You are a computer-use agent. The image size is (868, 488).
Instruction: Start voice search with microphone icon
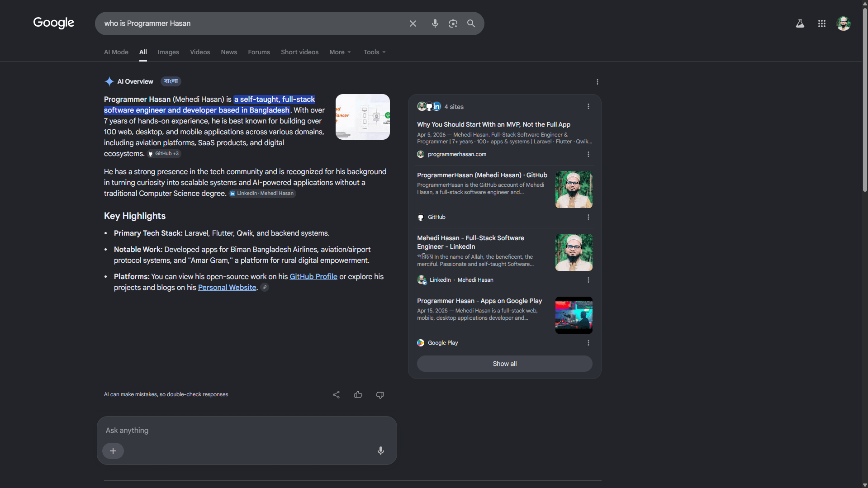click(x=435, y=24)
